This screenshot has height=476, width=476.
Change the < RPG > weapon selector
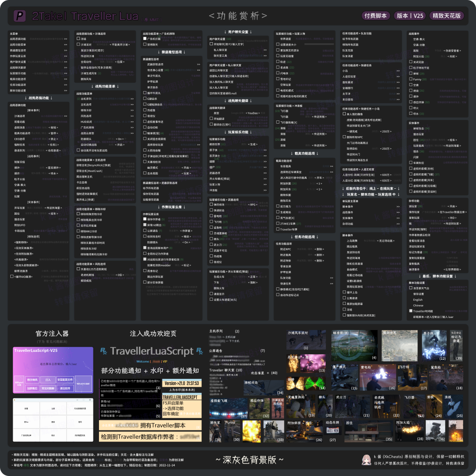tap(252, 205)
